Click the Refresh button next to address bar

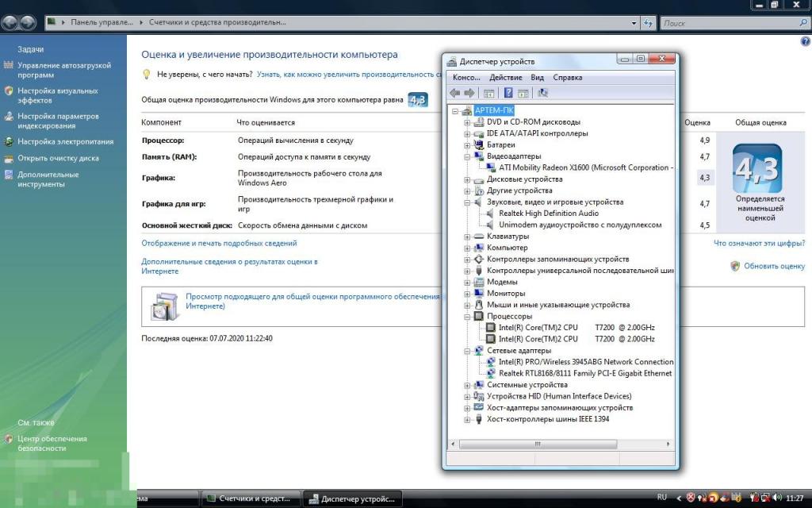[649, 23]
